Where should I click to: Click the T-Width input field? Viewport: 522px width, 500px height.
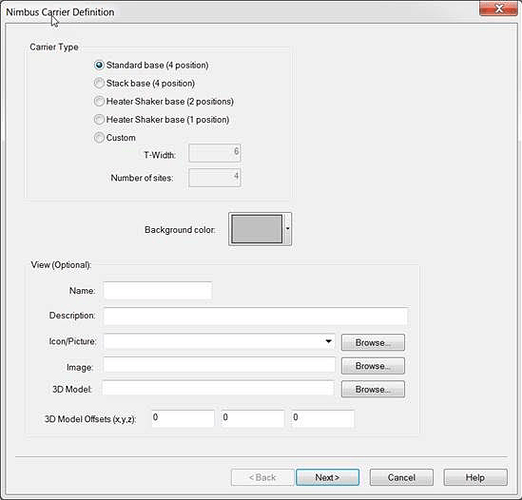pos(215,153)
